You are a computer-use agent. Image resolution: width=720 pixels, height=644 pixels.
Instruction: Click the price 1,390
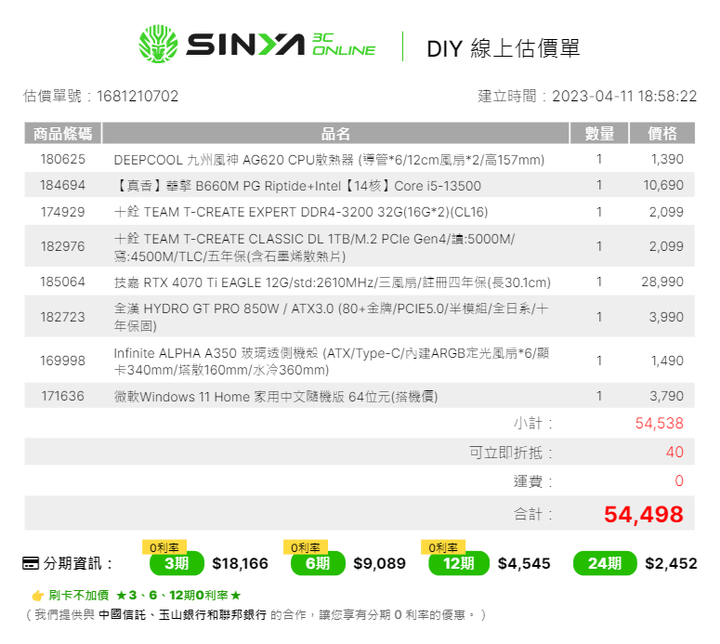coord(667,159)
